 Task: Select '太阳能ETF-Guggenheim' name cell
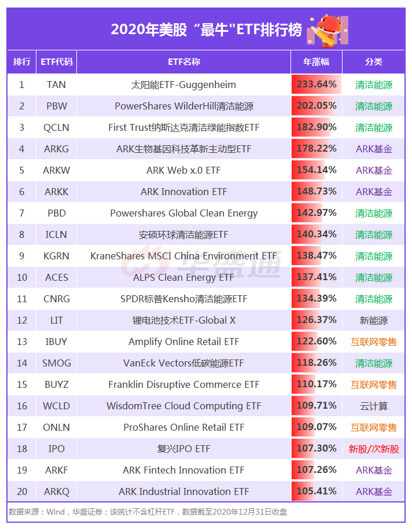click(x=183, y=85)
